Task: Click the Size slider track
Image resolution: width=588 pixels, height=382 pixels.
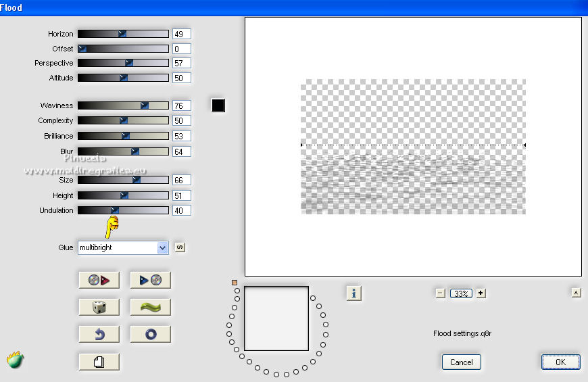Action: coord(123,180)
